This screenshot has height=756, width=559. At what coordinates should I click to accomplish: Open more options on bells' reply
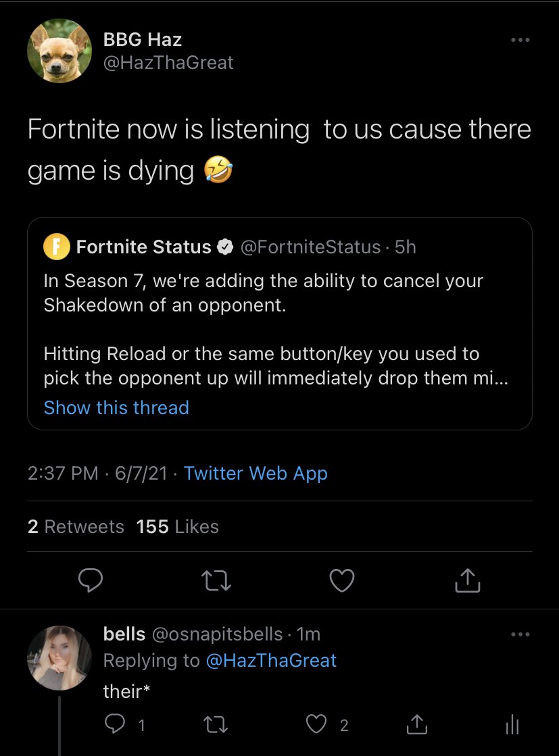pyautogui.click(x=520, y=634)
